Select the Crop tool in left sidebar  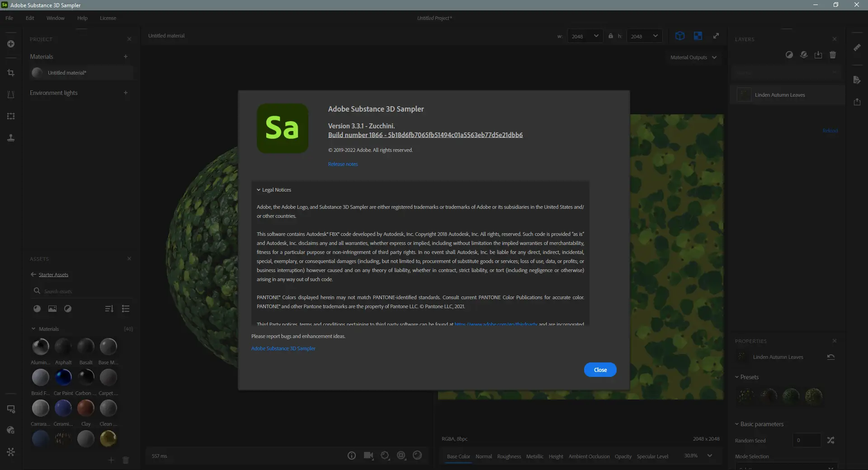click(x=11, y=73)
